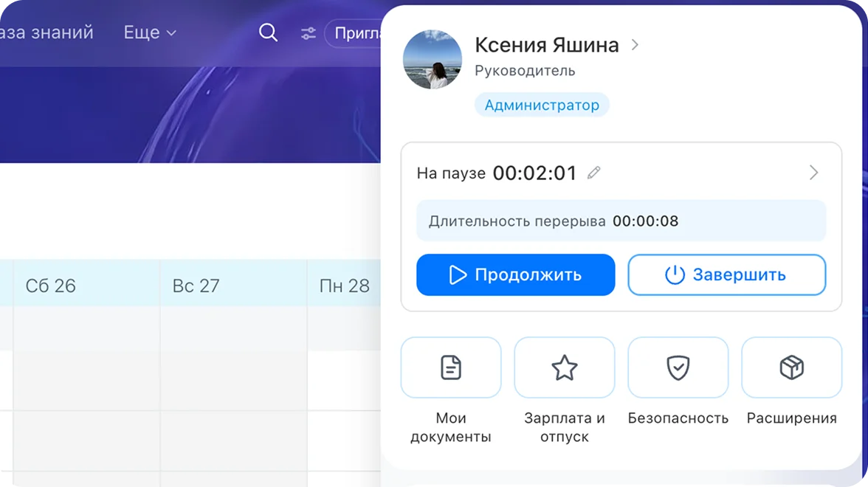Open the salary and vacation star tile
The width and height of the screenshot is (868, 487).
pyautogui.click(x=565, y=367)
